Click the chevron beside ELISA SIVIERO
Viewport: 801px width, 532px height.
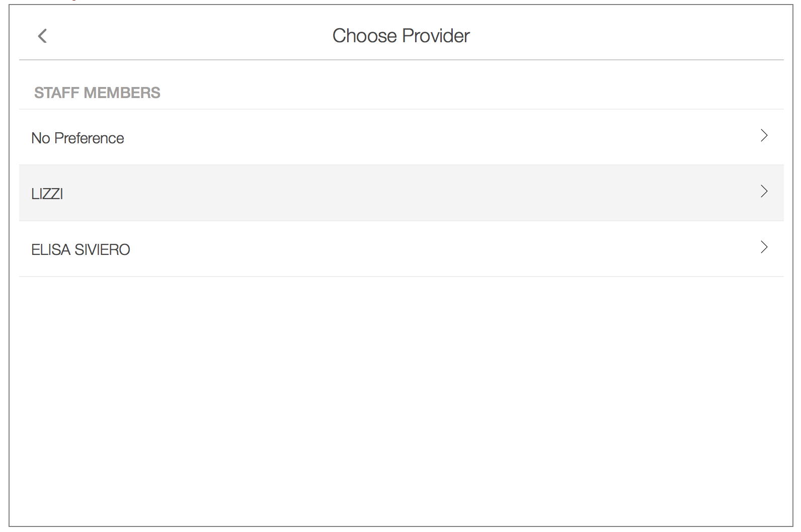point(764,247)
